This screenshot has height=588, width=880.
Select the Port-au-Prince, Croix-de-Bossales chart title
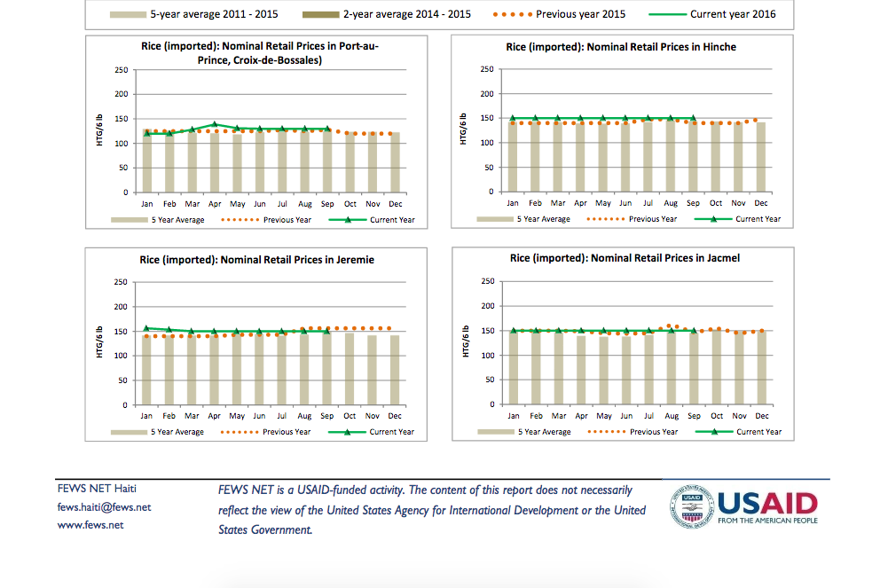click(x=256, y=53)
